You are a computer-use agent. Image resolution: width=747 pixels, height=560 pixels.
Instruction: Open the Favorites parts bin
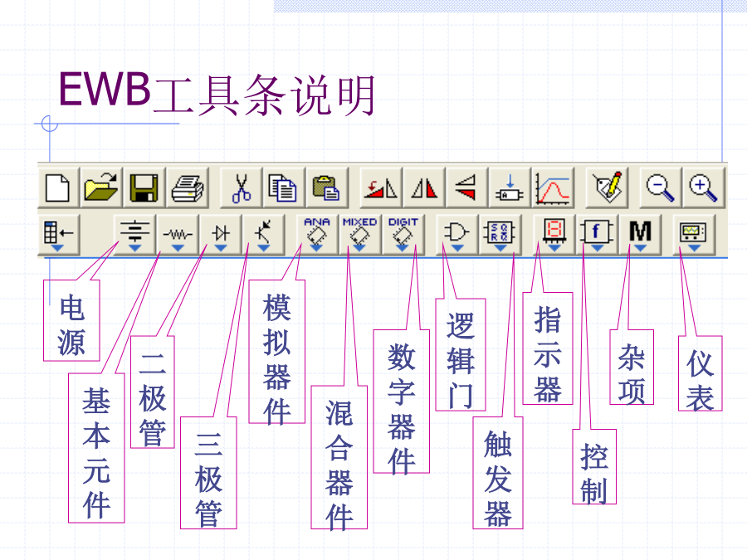(59, 234)
